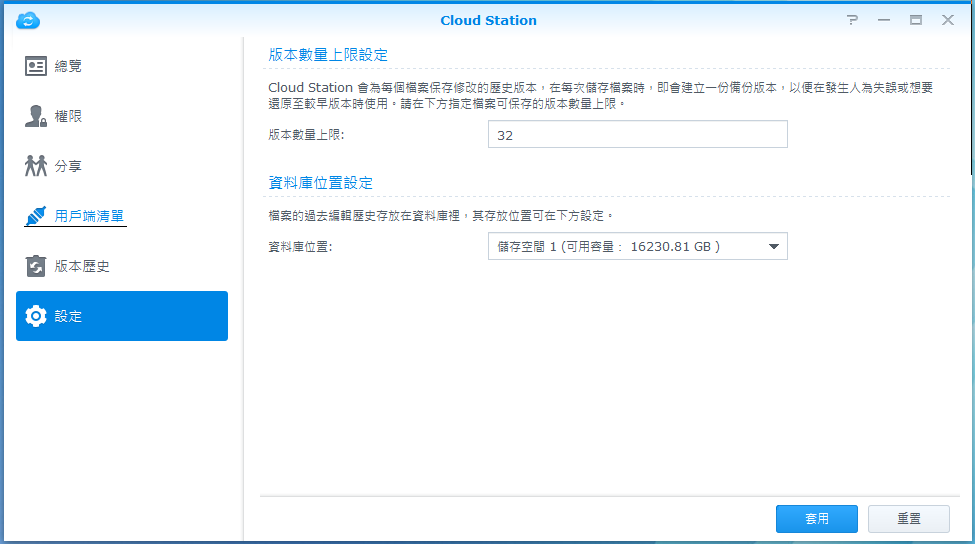Go to the 總覽 tab

click(x=68, y=66)
